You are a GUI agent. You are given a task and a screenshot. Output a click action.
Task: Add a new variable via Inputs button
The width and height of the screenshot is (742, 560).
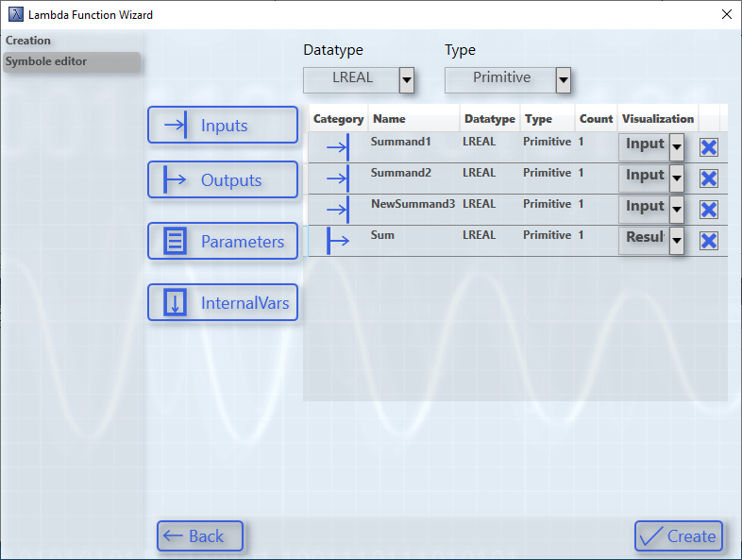tap(223, 126)
